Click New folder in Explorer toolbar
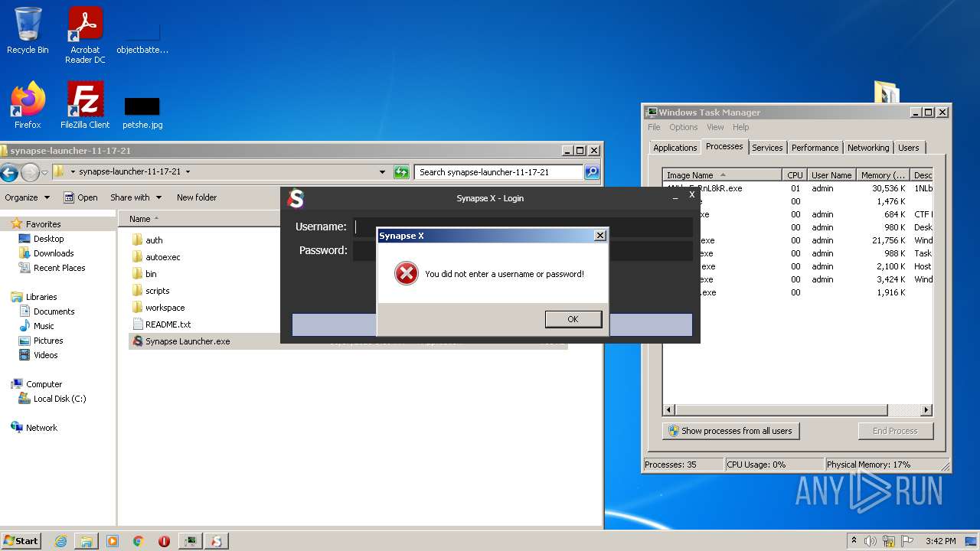The width and height of the screenshot is (980, 551). click(197, 197)
